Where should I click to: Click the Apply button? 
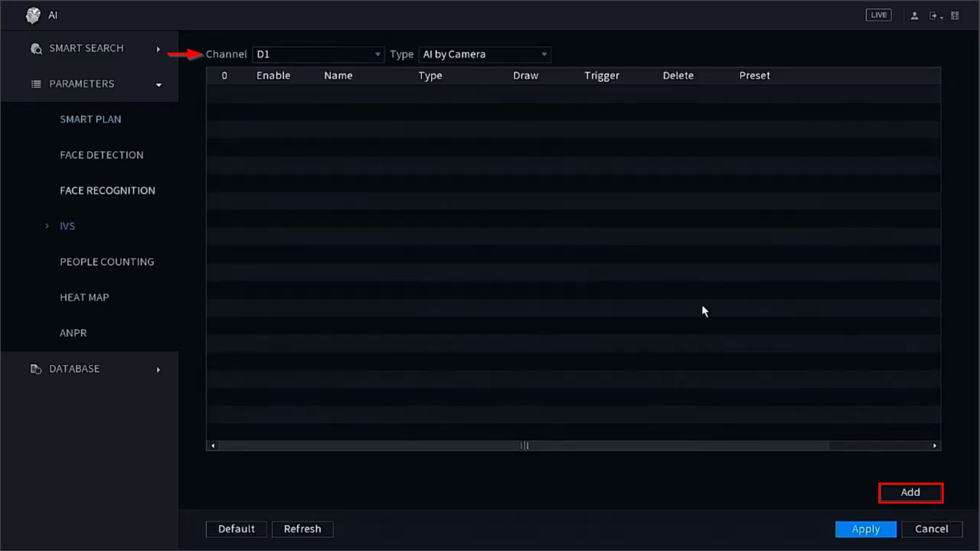coord(865,529)
